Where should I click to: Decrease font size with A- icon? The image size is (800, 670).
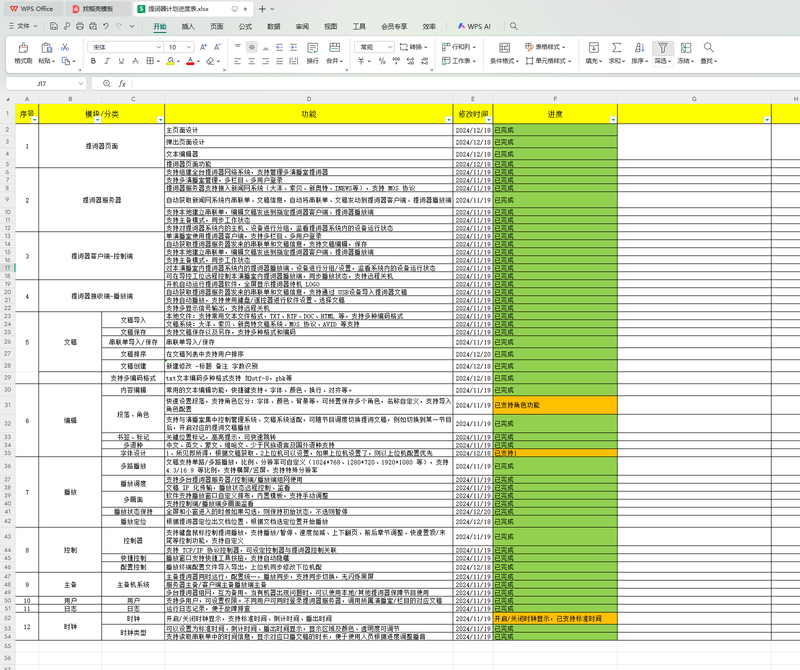coord(217,47)
